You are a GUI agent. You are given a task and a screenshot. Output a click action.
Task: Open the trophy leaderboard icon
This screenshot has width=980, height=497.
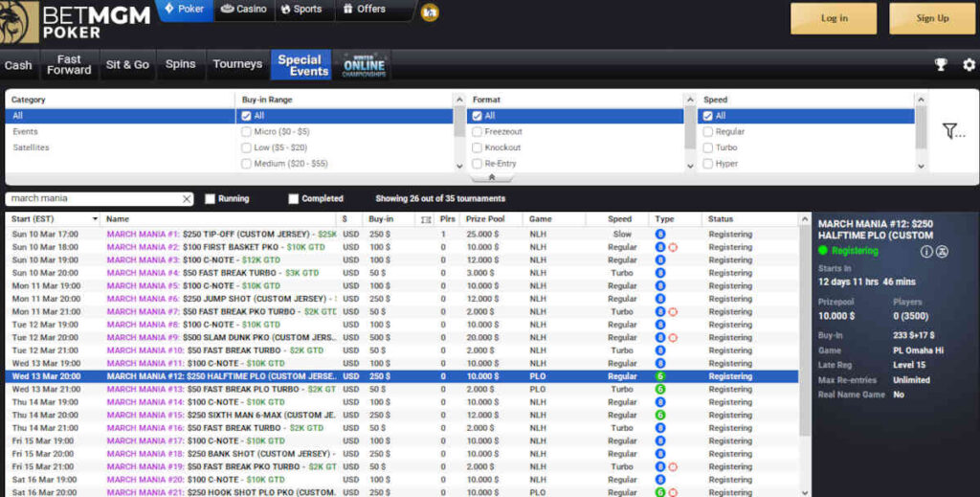(x=941, y=64)
